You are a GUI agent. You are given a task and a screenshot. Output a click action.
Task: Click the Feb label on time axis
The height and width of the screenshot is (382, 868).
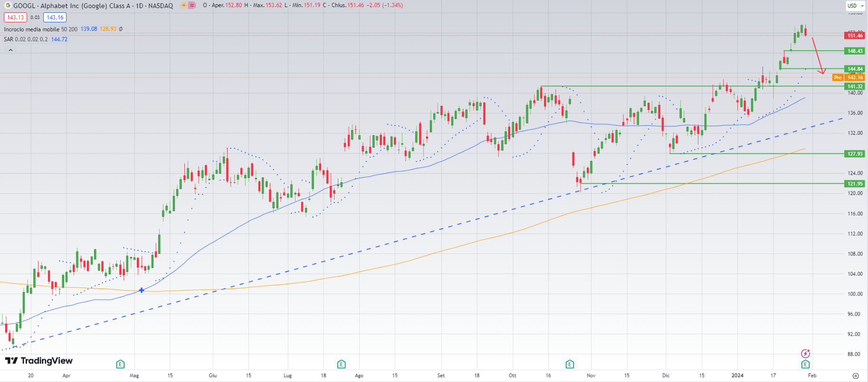tap(812, 375)
